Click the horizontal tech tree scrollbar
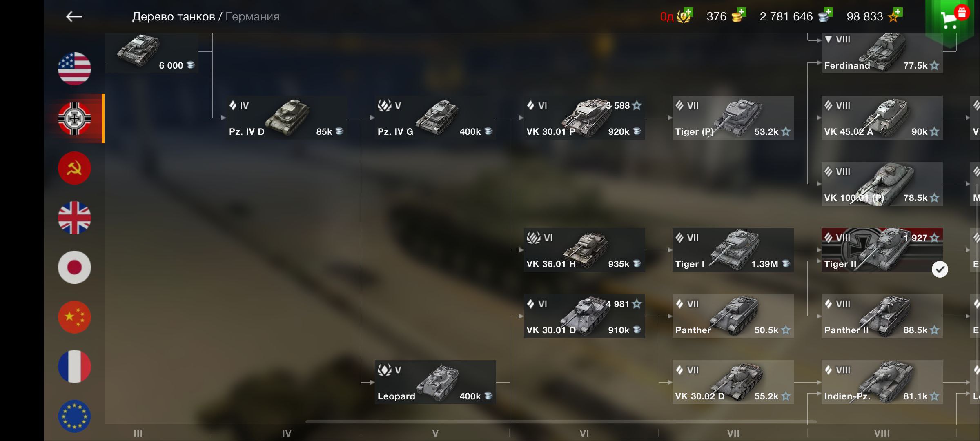 561,422
